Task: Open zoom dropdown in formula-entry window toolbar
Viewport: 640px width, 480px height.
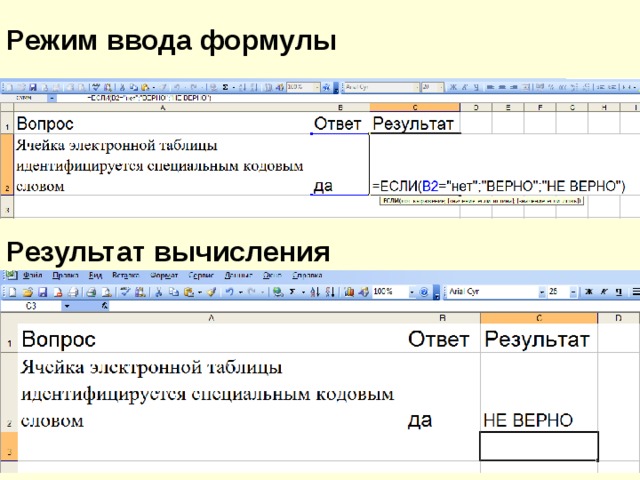Action: coord(317,87)
